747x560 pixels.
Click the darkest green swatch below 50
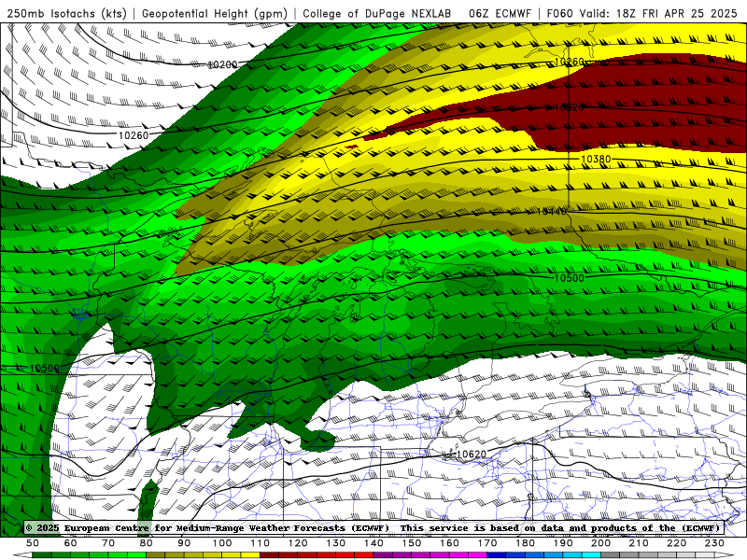[42, 555]
